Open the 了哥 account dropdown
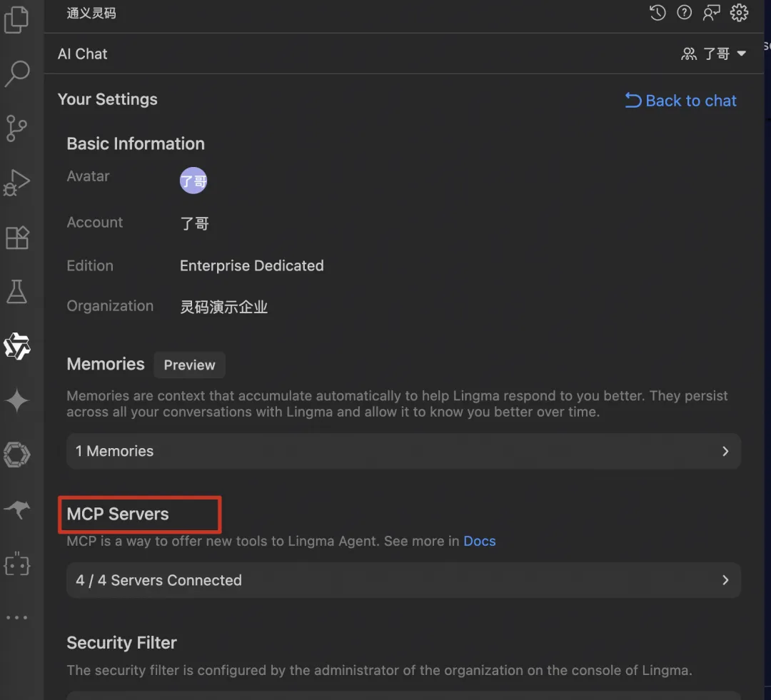 [x=714, y=54]
